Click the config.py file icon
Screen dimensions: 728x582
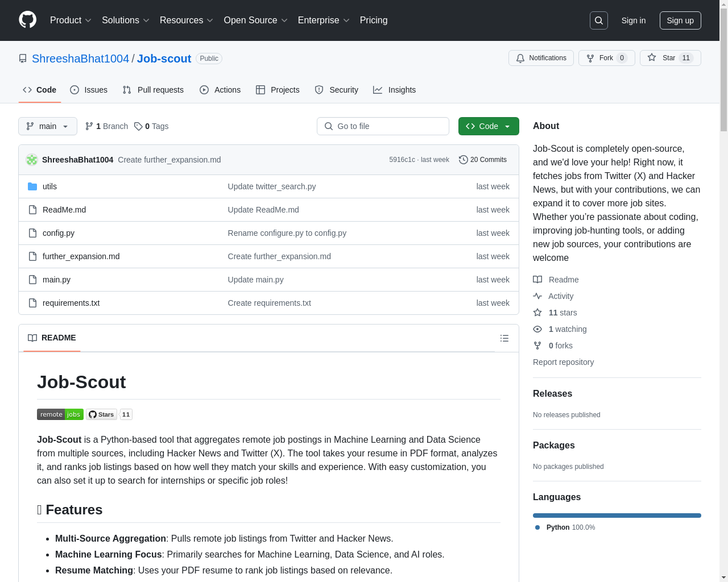tap(32, 233)
